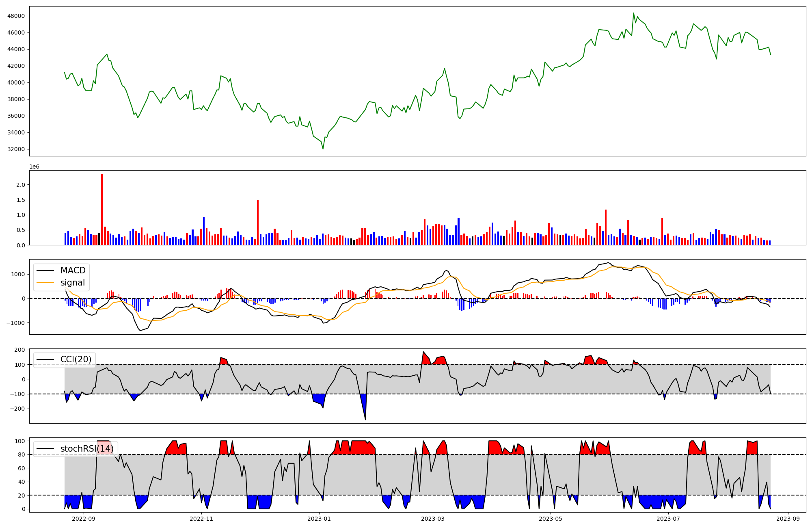Click the stochRSI(14) legend entry
812x528 pixels.
(86, 449)
